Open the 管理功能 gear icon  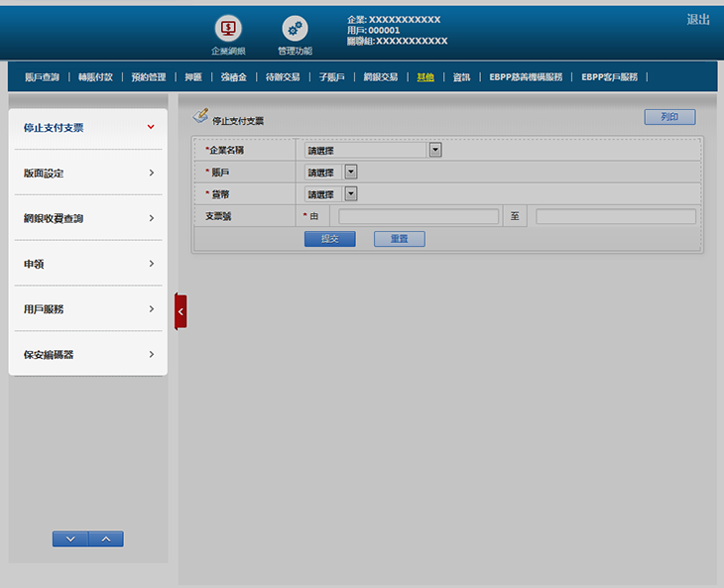[x=295, y=30]
